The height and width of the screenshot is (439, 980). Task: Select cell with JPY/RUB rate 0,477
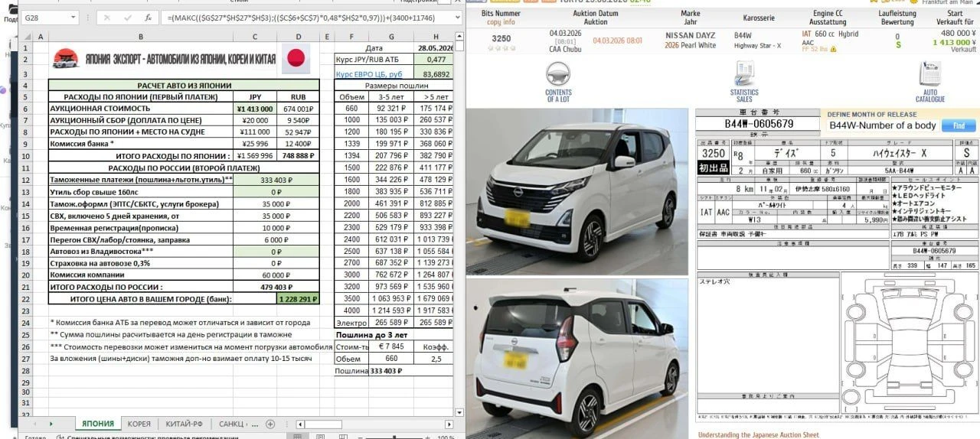pos(435,60)
